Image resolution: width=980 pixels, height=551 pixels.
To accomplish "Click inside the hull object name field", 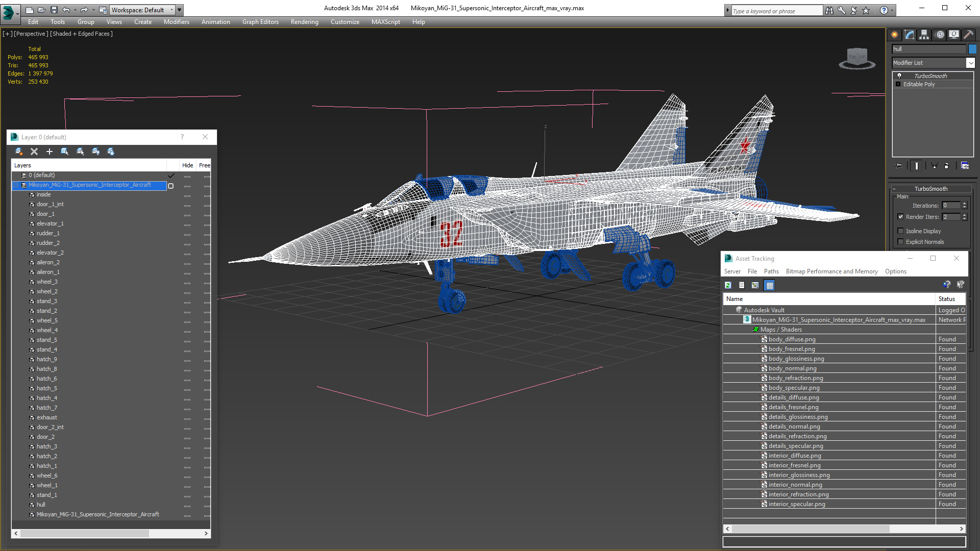I will click(928, 49).
